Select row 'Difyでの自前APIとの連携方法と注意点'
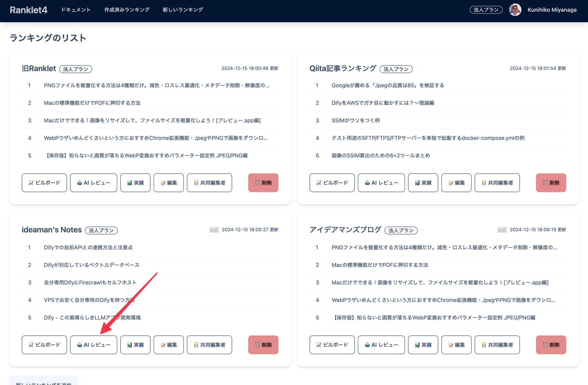Viewport: 588px width, 385px height. 150,247
